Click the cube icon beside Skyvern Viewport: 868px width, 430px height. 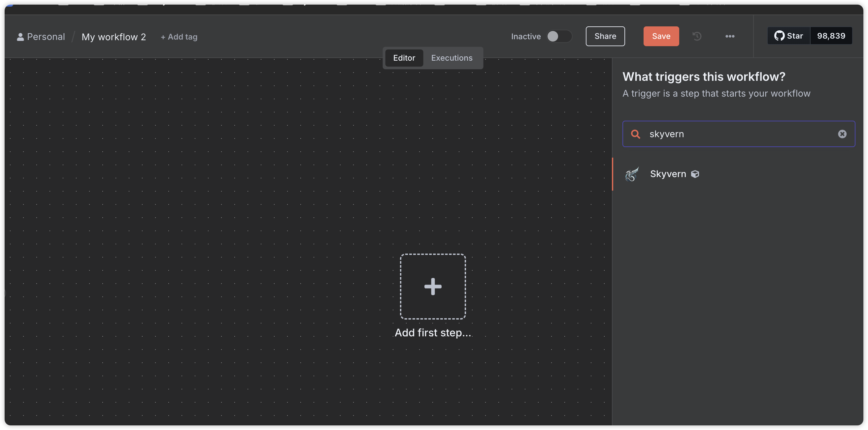(x=695, y=174)
